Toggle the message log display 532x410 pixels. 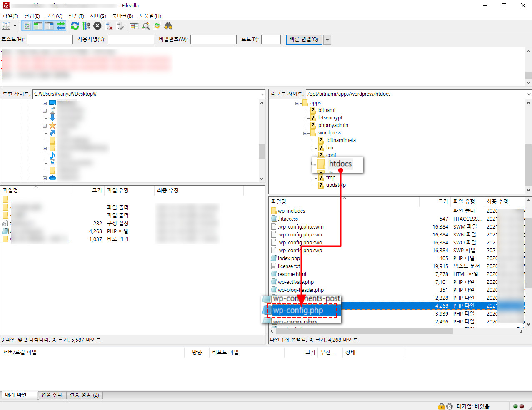[x=27, y=26]
